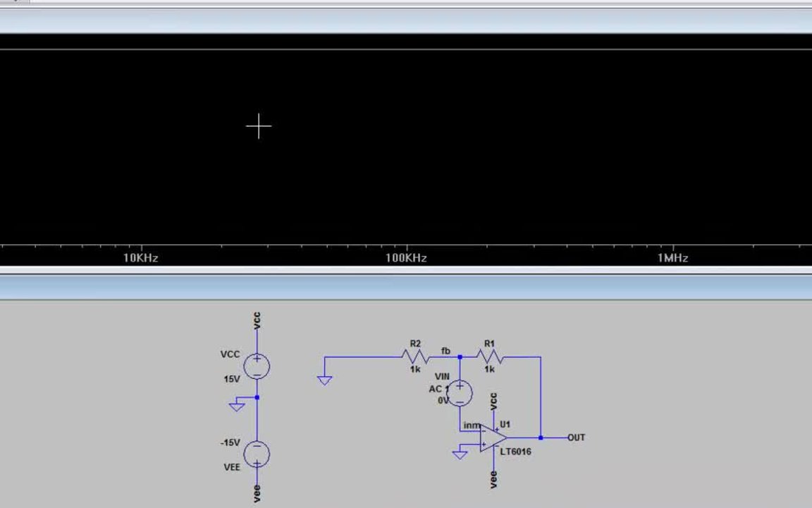Click ground symbol at op-amp non-inverting input
This screenshot has height=508, width=812.
point(460,454)
